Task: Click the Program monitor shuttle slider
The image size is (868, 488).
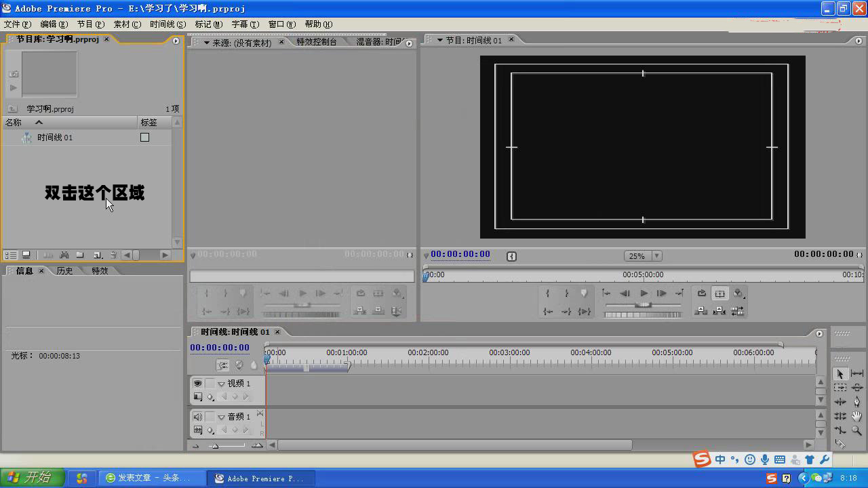Action: point(643,305)
